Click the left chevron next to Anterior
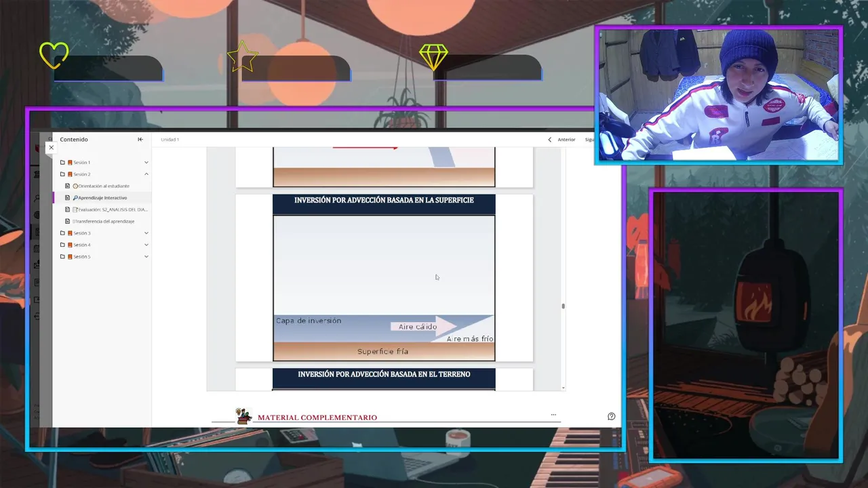 [550, 140]
